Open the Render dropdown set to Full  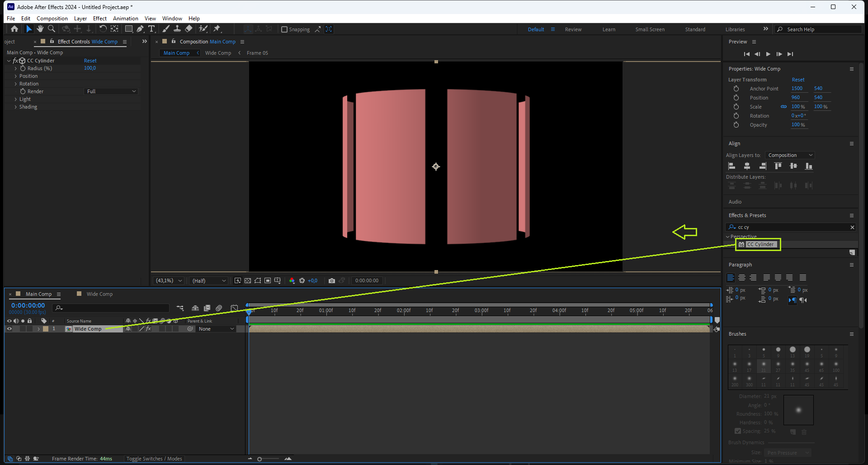click(x=111, y=91)
